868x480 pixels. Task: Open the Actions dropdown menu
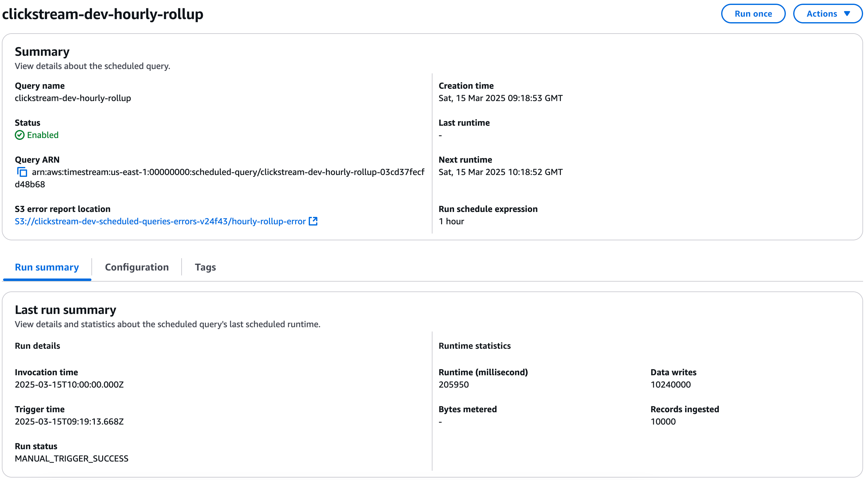[x=828, y=14]
